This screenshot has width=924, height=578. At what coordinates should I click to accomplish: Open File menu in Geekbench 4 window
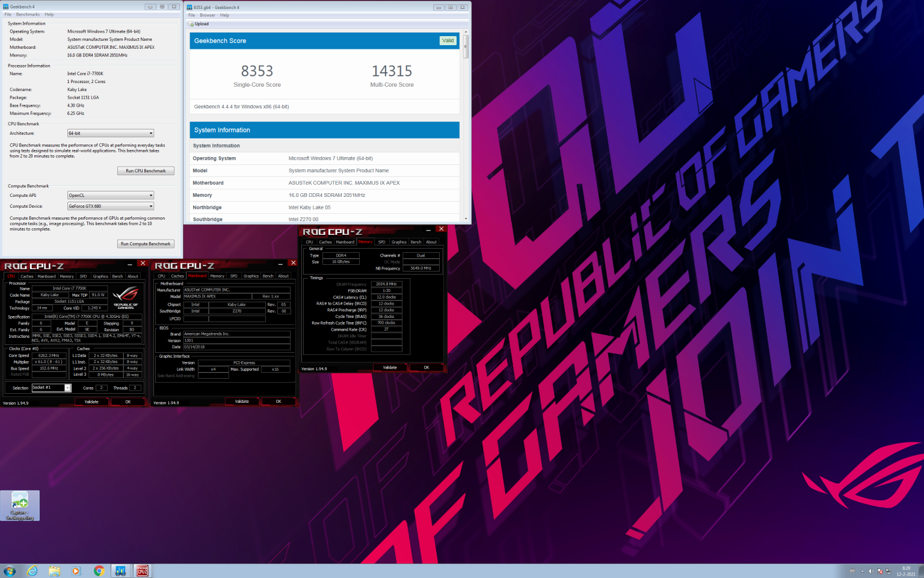pos(8,14)
